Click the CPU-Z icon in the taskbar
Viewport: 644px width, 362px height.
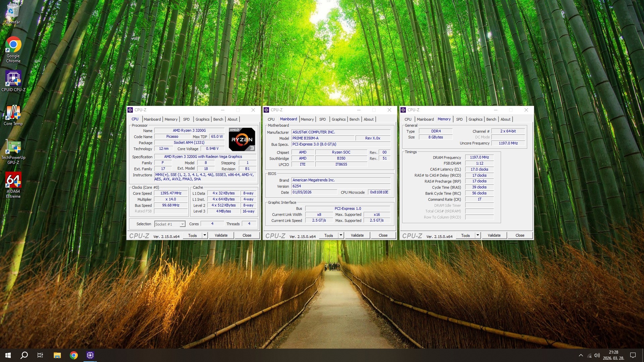90,355
